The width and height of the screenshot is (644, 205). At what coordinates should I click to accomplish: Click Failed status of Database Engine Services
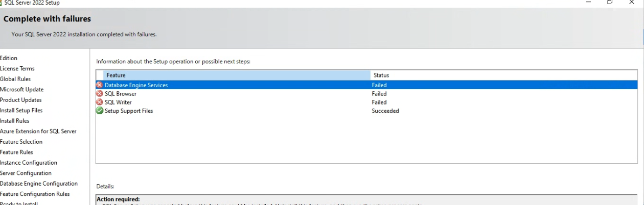[379, 85]
